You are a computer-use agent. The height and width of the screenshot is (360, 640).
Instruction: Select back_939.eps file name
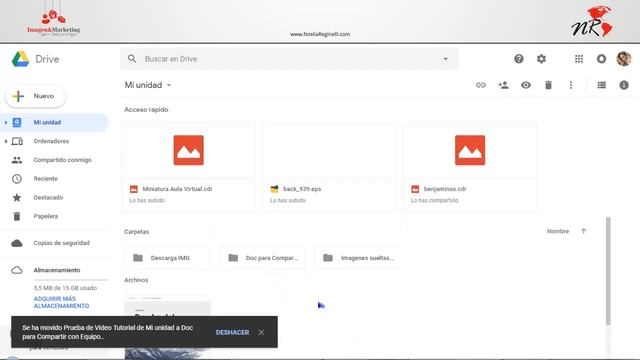pyautogui.click(x=302, y=189)
